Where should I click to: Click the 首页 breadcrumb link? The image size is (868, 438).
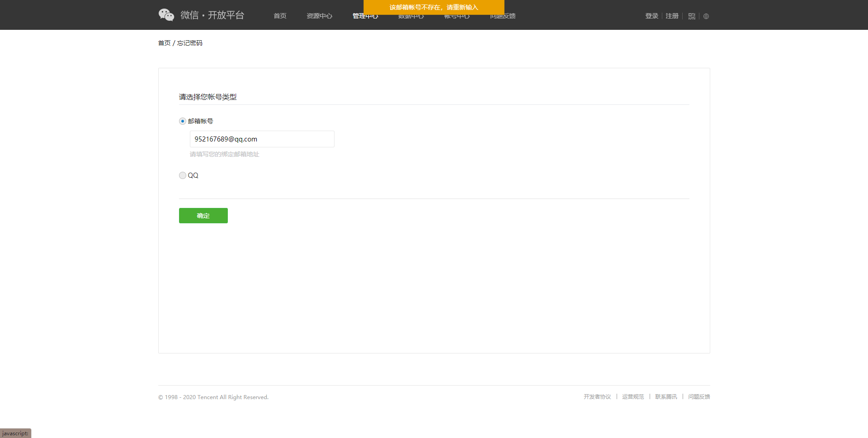(164, 43)
